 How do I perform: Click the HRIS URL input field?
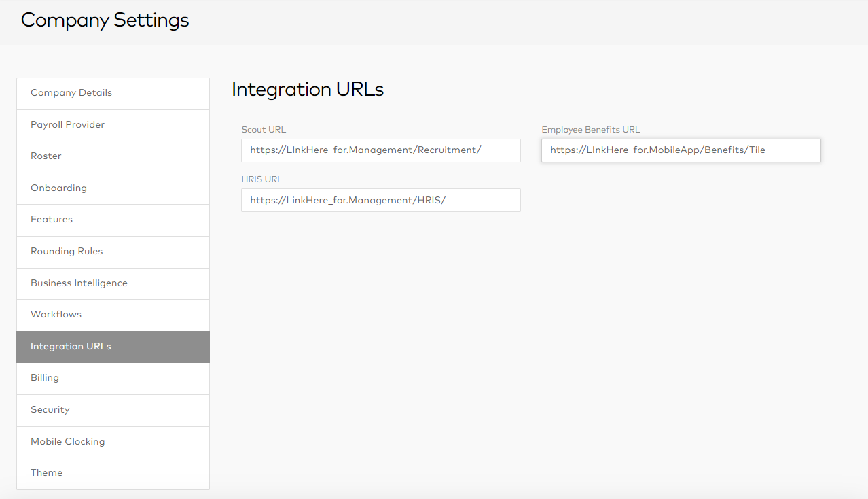click(x=380, y=201)
